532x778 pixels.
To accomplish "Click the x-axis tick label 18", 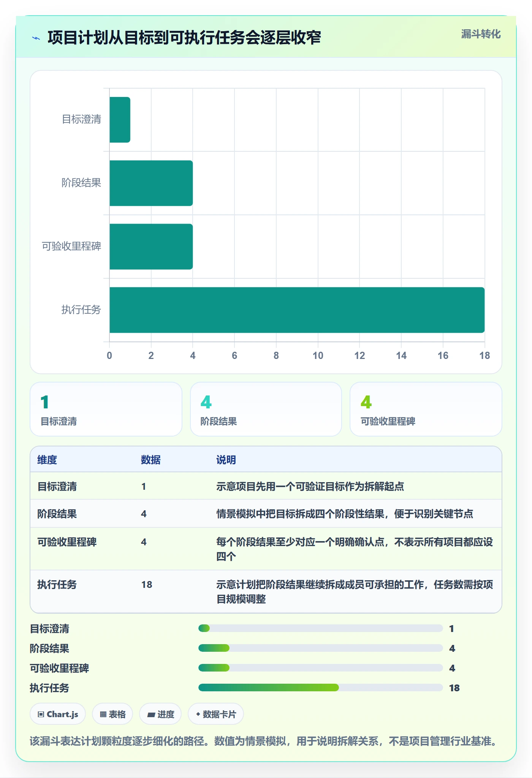I will [x=484, y=356].
